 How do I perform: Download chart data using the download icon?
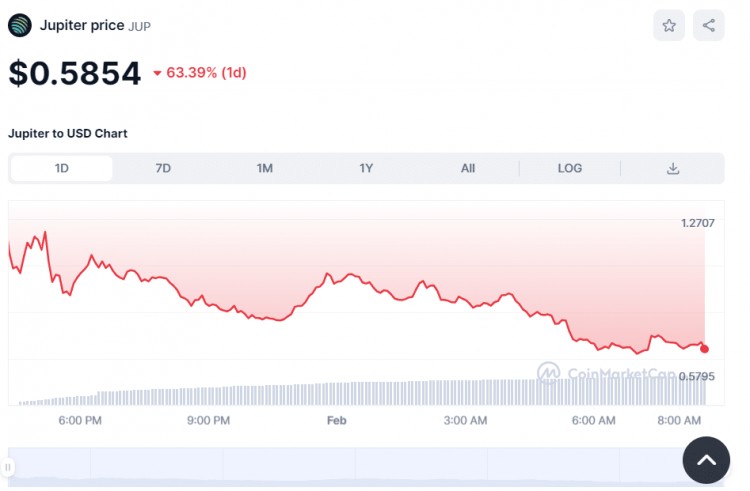click(673, 168)
